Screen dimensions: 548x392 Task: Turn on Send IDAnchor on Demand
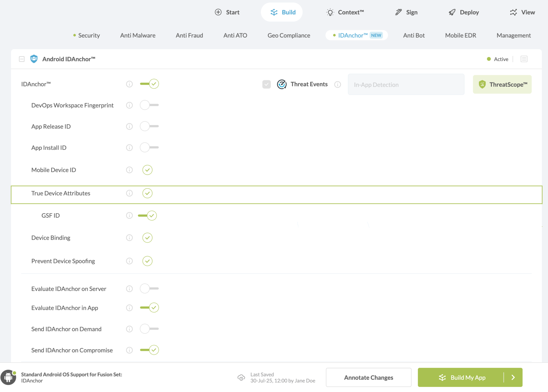pyautogui.click(x=149, y=329)
